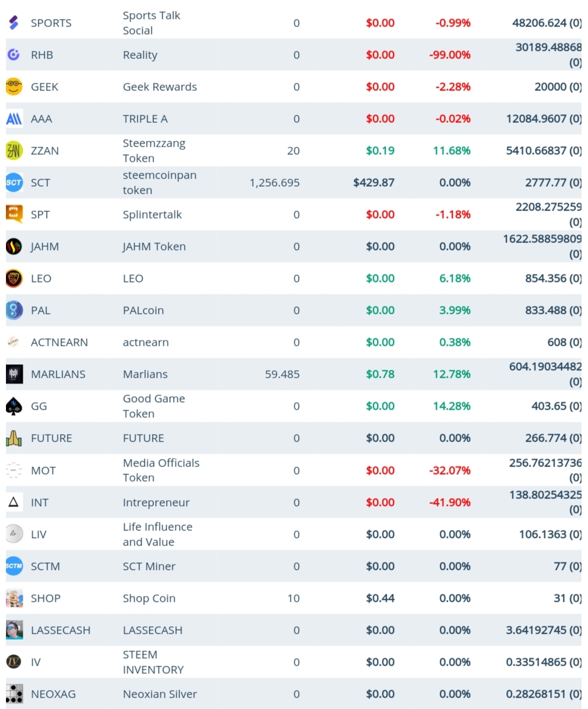The width and height of the screenshot is (588, 709).
Task: Open the JAHM token round icon
Action: tap(14, 246)
